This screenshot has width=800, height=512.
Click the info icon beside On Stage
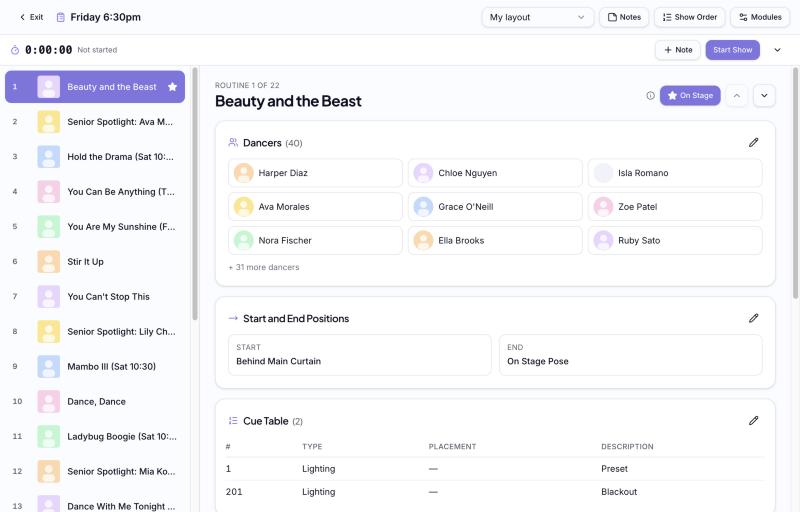(650, 95)
